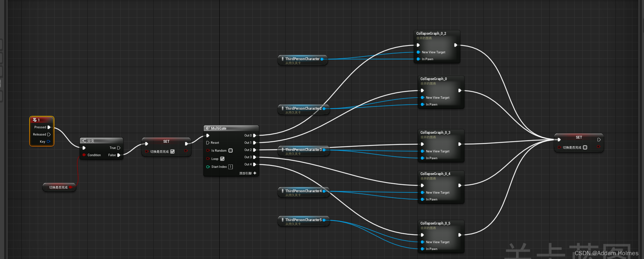644x259 pixels.
Task: Click the first SET node execution output pin
Action: click(186, 144)
